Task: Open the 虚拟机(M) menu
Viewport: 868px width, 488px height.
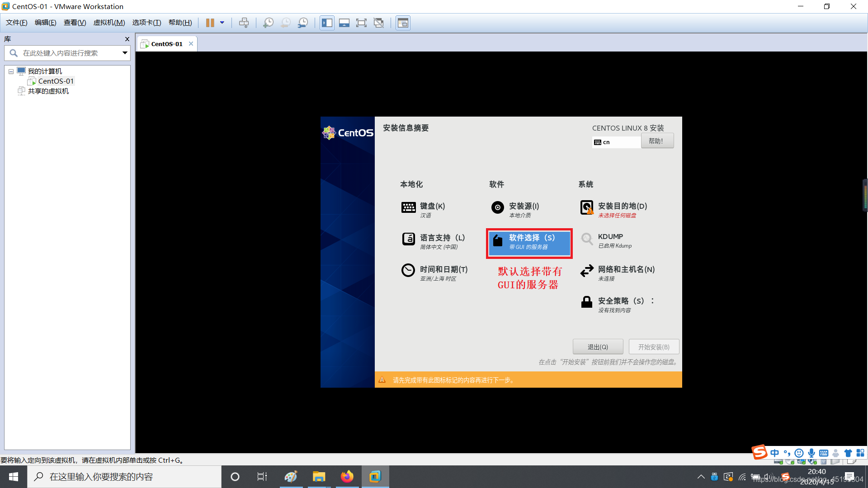Action: point(109,23)
